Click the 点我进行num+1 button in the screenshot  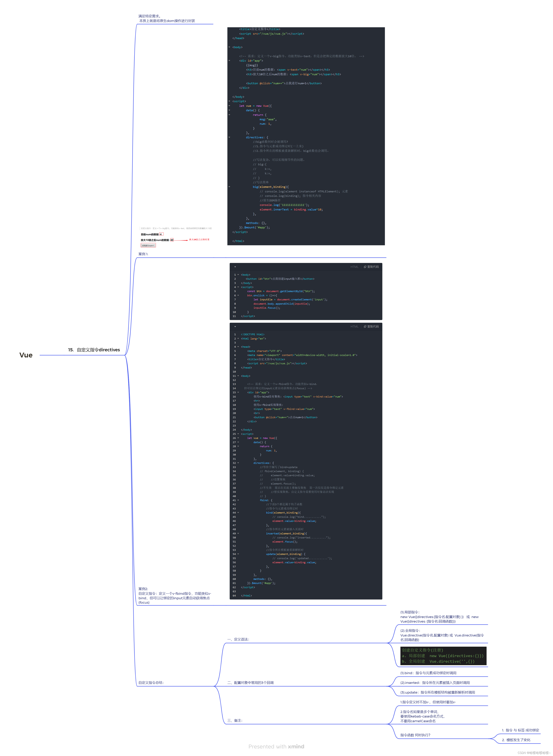click(x=148, y=245)
